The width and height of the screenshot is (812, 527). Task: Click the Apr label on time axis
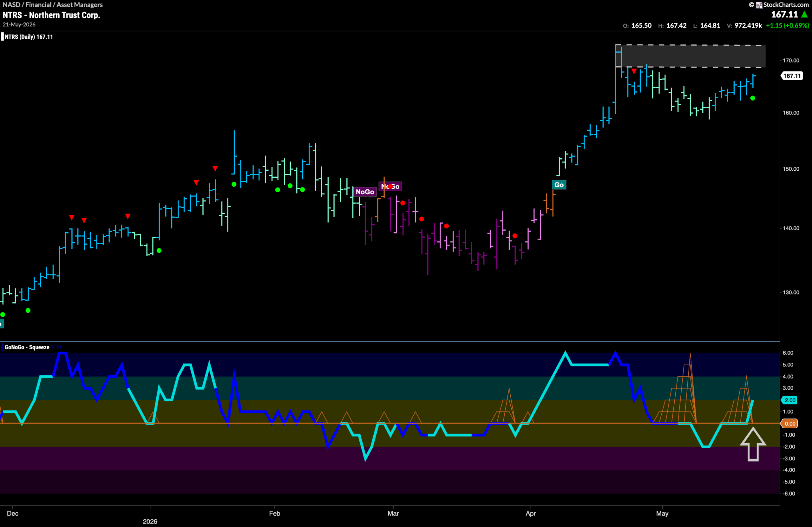pyautogui.click(x=531, y=513)
